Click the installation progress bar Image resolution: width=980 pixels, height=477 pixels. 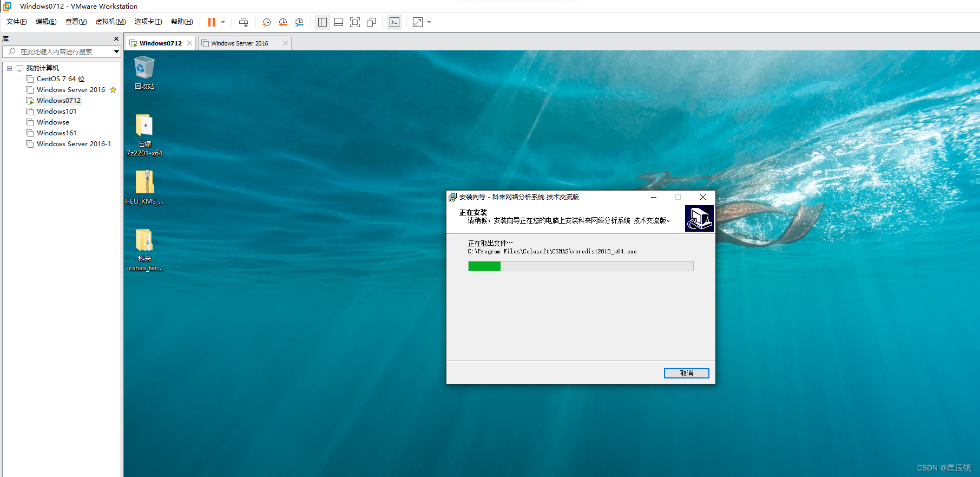tap(581, 266)
